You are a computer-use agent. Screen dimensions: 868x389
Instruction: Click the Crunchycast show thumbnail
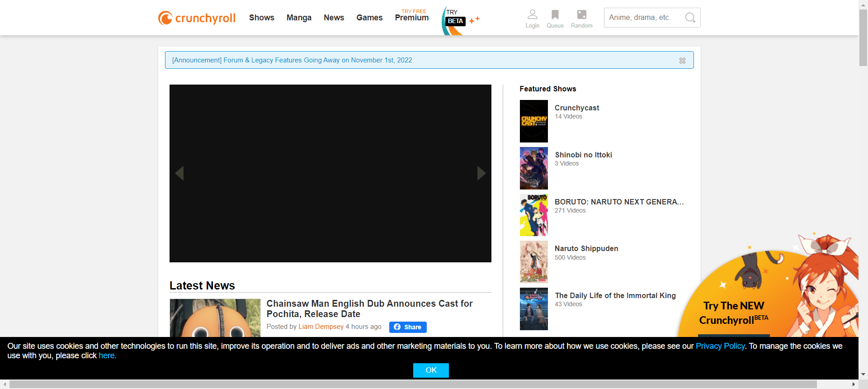(x=533, y=121)
